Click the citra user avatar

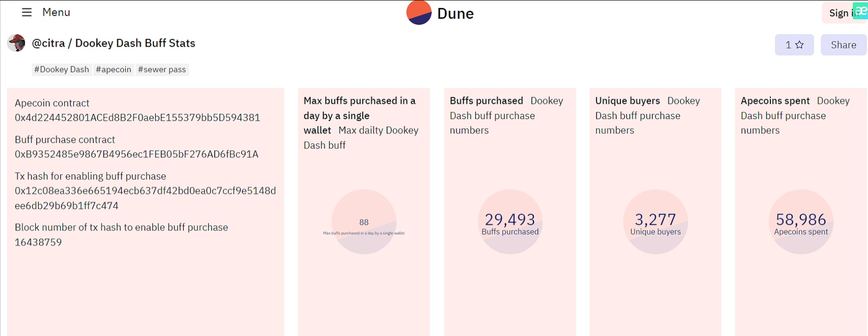[17, 43]
